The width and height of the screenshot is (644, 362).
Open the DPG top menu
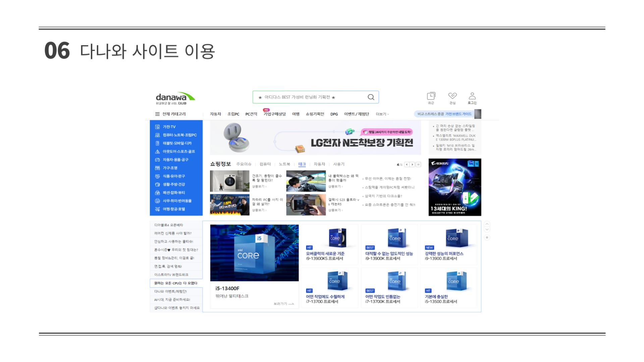tap(334, 114)
